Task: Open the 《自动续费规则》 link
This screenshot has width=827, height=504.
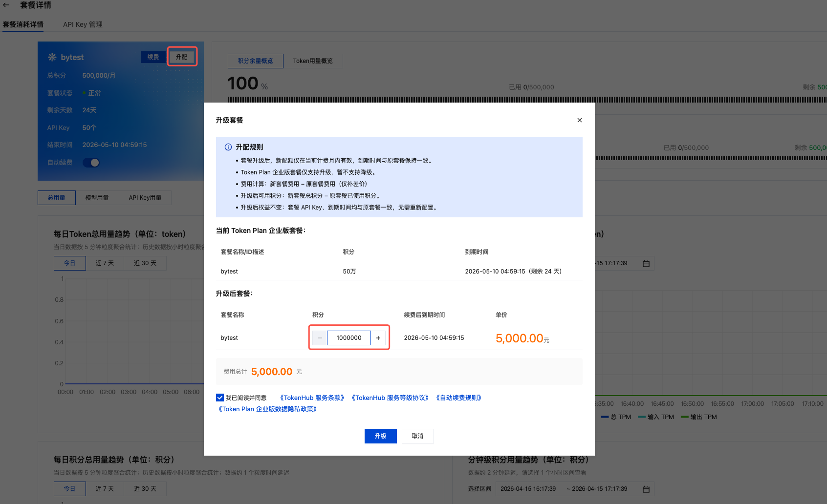Action: (x=459, y=398)
